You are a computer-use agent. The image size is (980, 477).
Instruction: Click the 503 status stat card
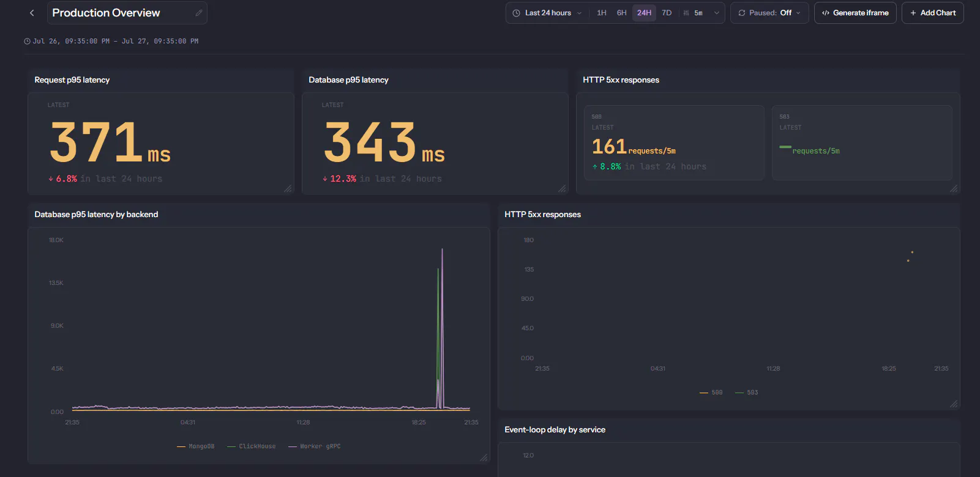point(862,142)
